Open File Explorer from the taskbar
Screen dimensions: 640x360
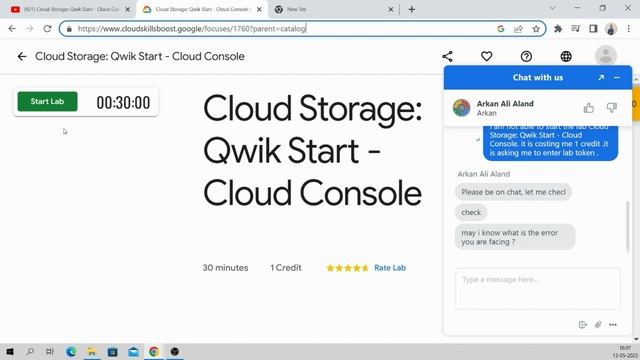point(92,351)
